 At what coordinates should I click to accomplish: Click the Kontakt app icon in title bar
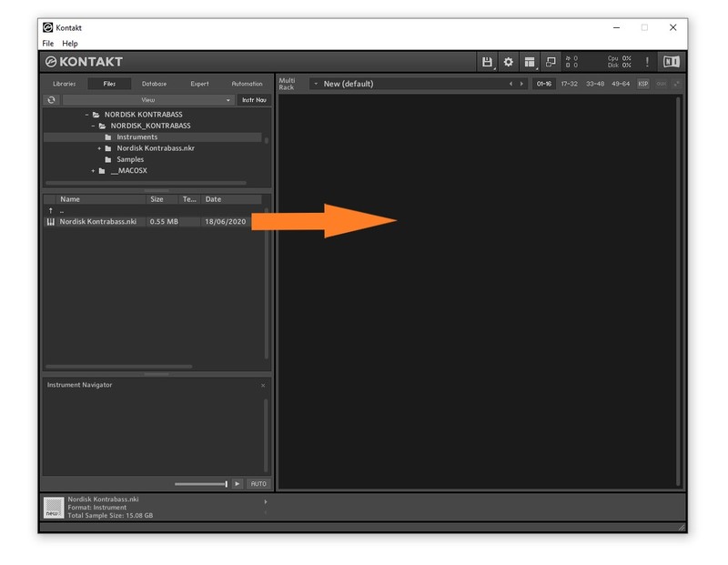(x=48, y=28)
